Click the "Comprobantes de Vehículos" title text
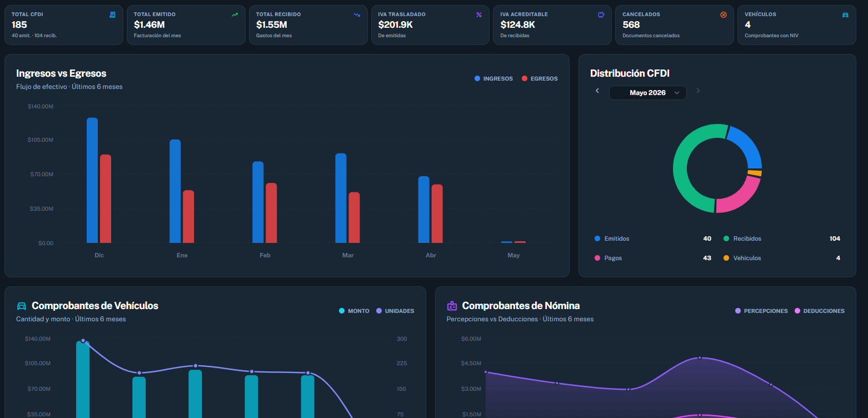Viewport: 868px width, 418px height. 95,306
